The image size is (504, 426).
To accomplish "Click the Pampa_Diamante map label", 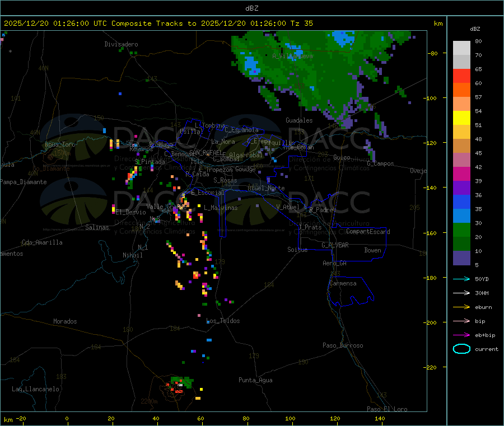I will [23, 182].
